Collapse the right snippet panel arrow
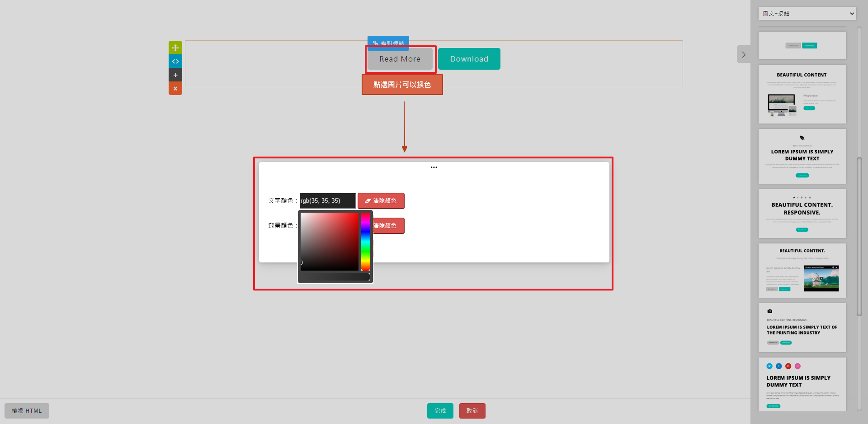This screenshot has height=424, width=868. click(x=743, y=54)
